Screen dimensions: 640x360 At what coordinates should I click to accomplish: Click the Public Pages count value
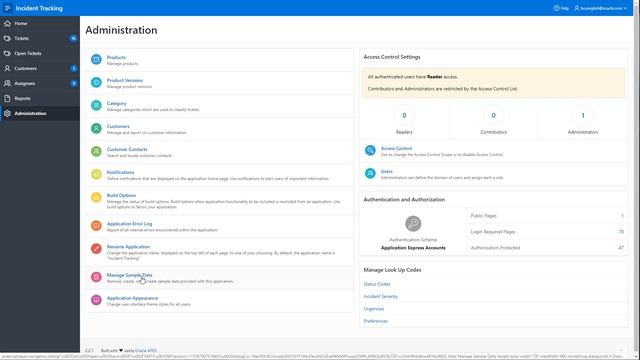(622, 216)
